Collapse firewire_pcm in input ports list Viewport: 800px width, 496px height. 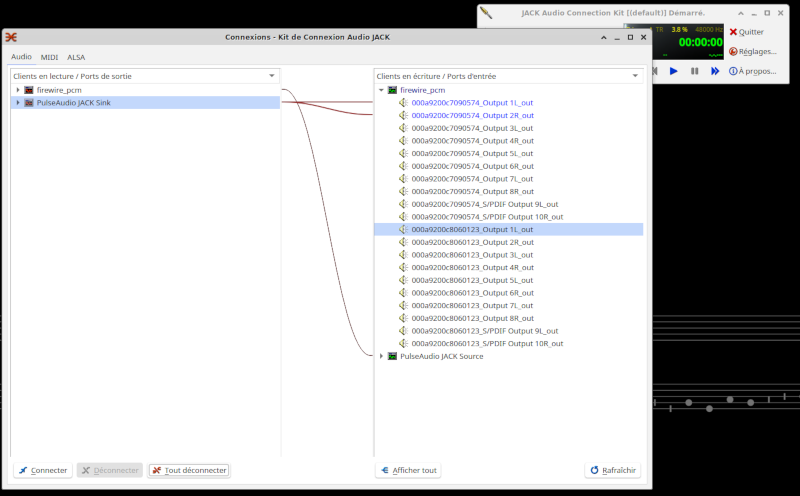click(x=381, y=90)
